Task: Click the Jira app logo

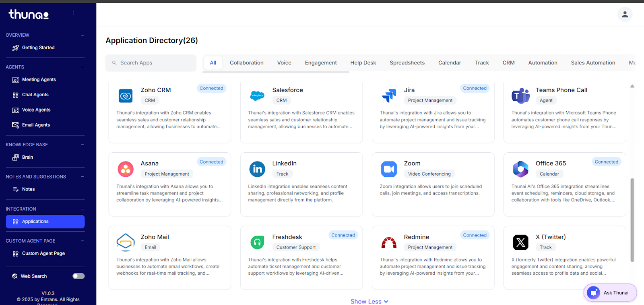Action: coord(389,95)
